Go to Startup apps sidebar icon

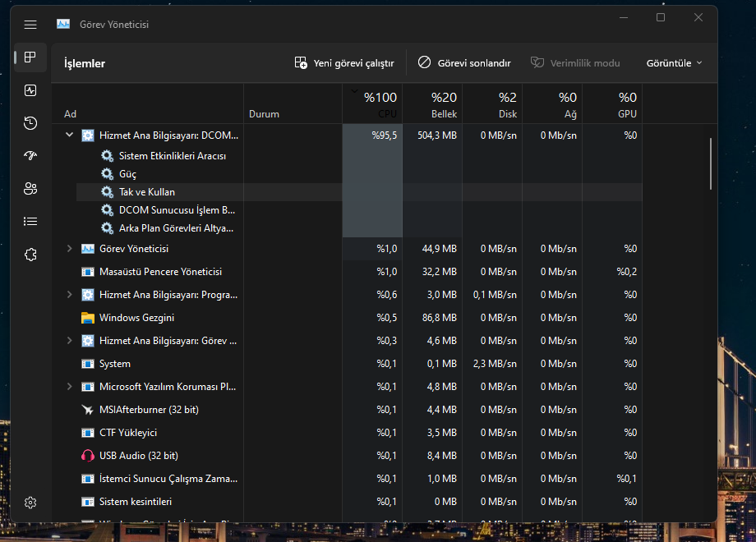(30, 156)
